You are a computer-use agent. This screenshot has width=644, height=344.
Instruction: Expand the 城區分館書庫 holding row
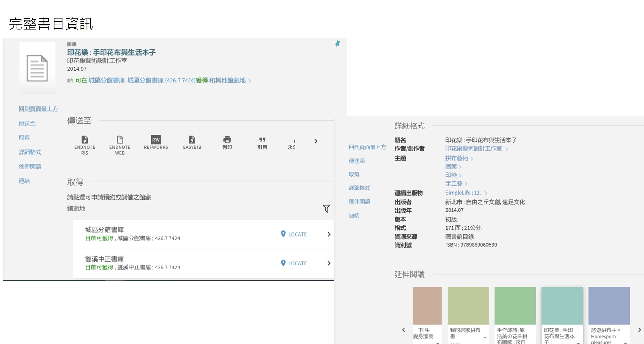click(329, 234)
